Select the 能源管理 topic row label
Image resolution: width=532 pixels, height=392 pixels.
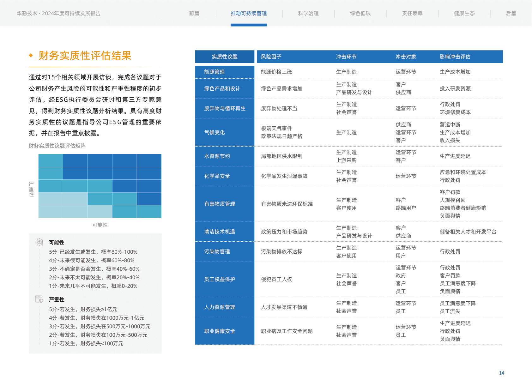[215, 72]
